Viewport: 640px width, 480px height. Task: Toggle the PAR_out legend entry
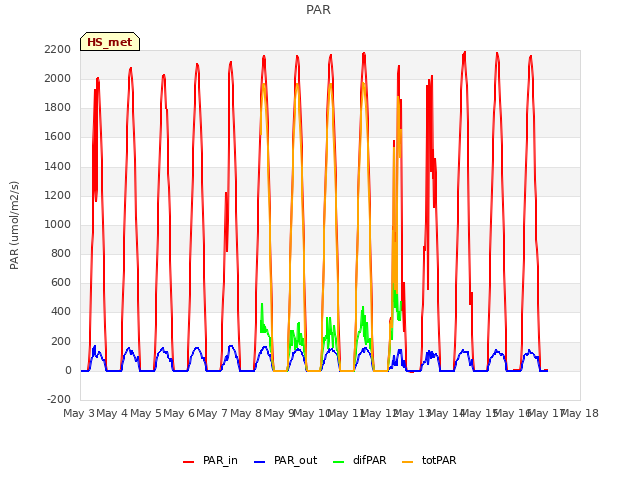tap(286, 460)
